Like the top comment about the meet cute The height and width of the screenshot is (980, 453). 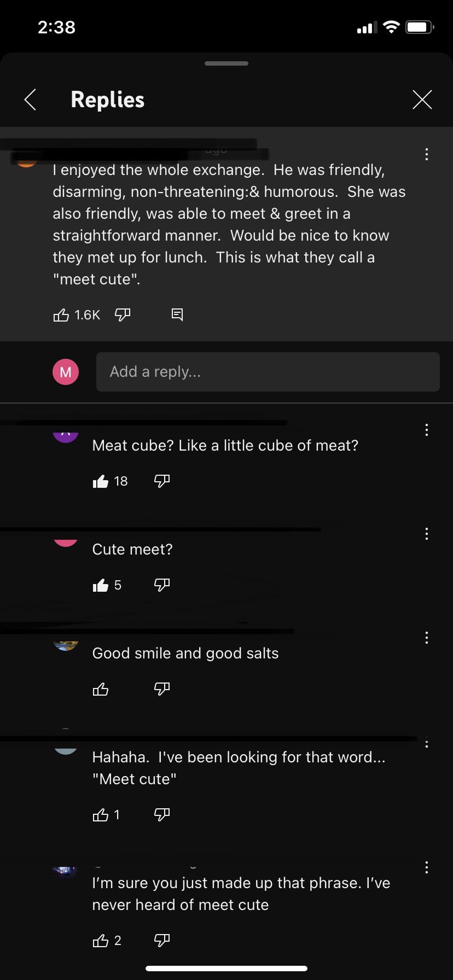(61, 314)
